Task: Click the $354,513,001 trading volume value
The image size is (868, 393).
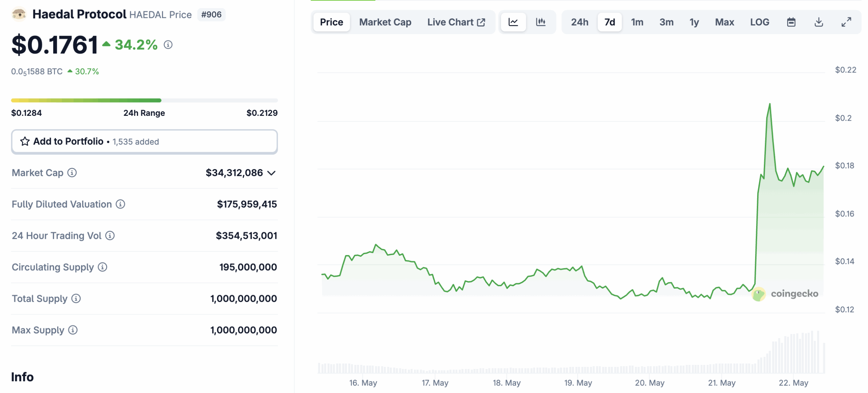Action: coord(246,236)
